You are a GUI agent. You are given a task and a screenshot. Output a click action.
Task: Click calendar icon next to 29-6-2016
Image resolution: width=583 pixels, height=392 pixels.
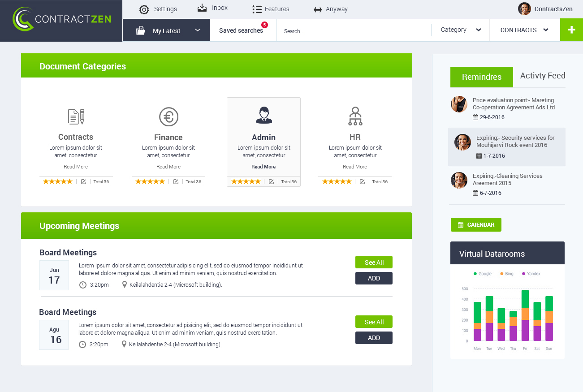click(475, 117)
